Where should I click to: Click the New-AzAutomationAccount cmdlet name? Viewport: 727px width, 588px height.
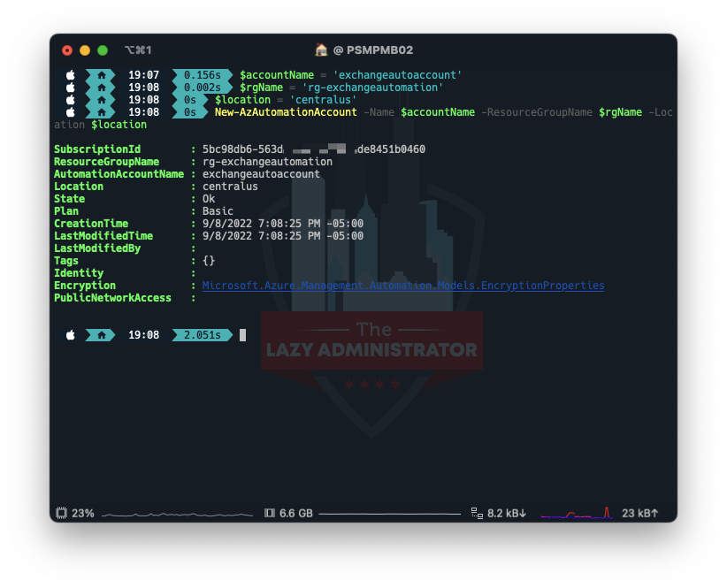coord(286,112)
